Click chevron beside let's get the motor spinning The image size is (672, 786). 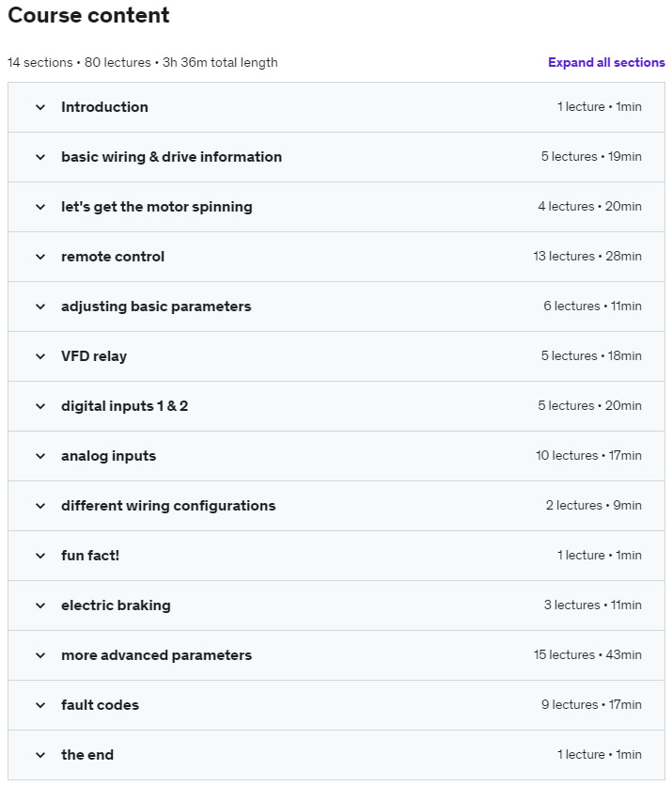(40, 207)
